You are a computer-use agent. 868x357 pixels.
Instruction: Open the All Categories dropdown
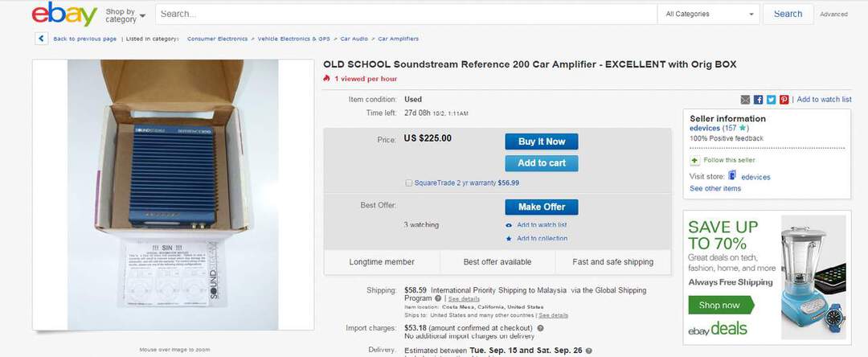(709, 14)
